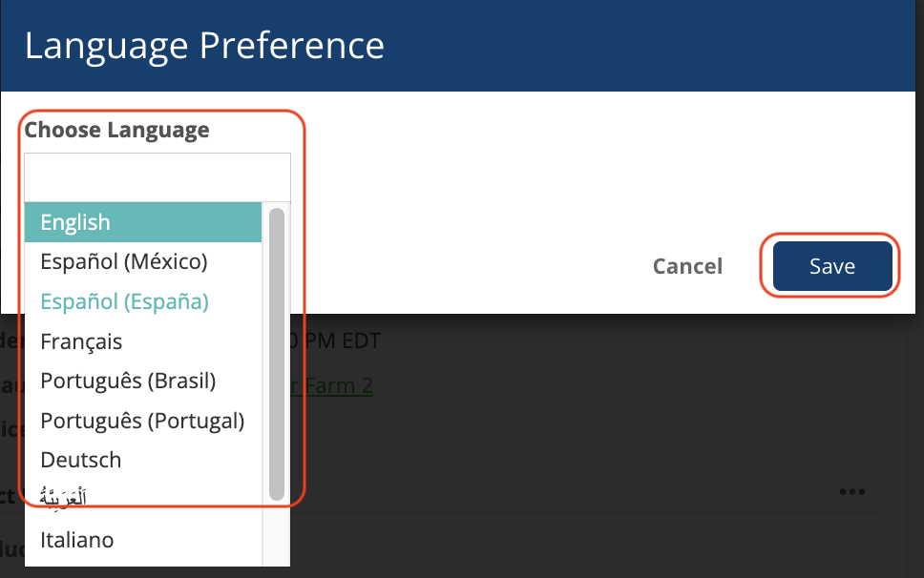924x578 pixels.
Task: Select English from the language list
Action: coord(142,222)
